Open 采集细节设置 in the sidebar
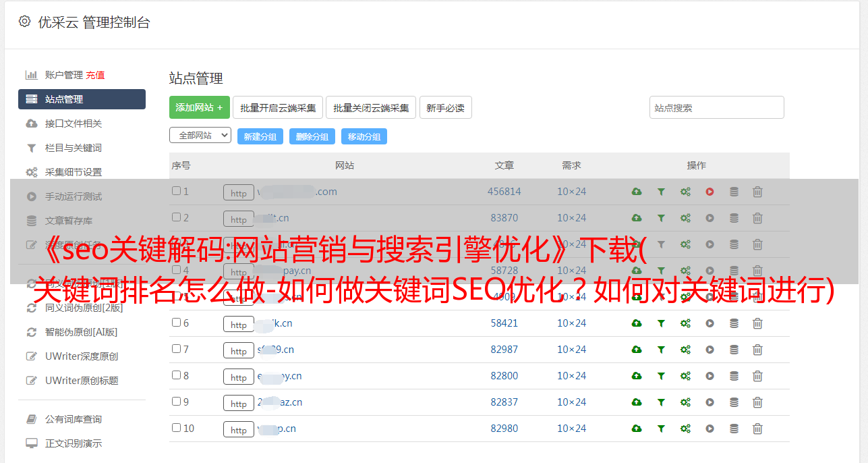 point(74,172)
